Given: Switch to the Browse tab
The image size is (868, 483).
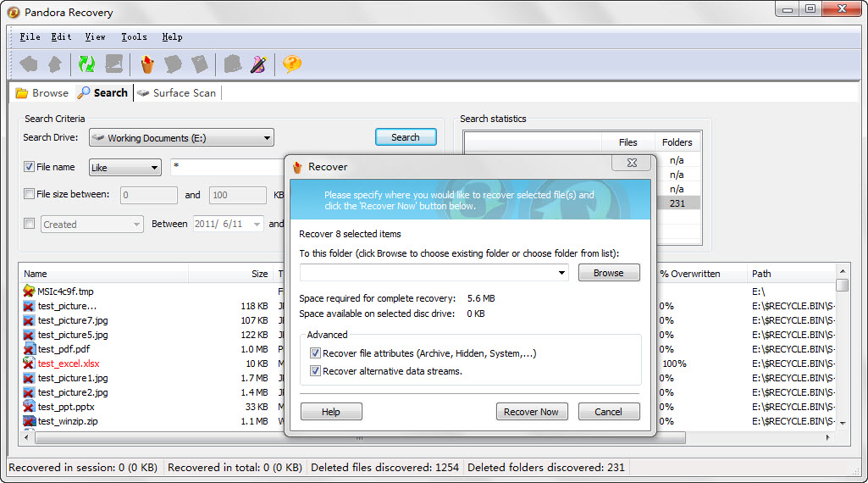Looking at the screenshot, I should coord(42,93).
